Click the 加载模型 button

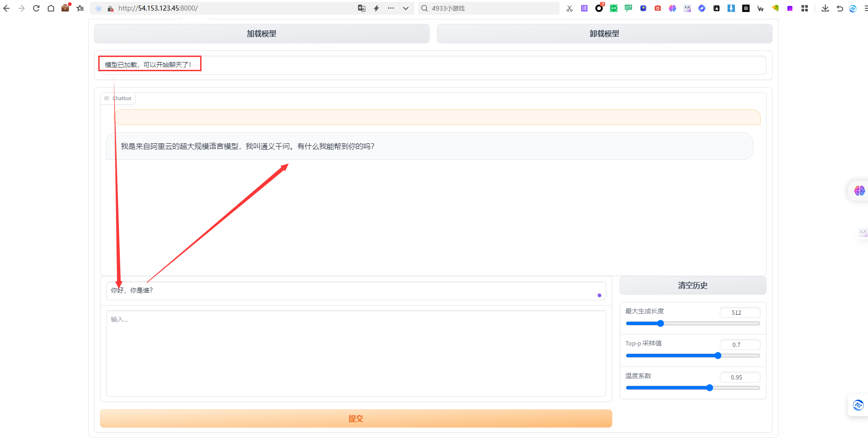tap(262, 34)
